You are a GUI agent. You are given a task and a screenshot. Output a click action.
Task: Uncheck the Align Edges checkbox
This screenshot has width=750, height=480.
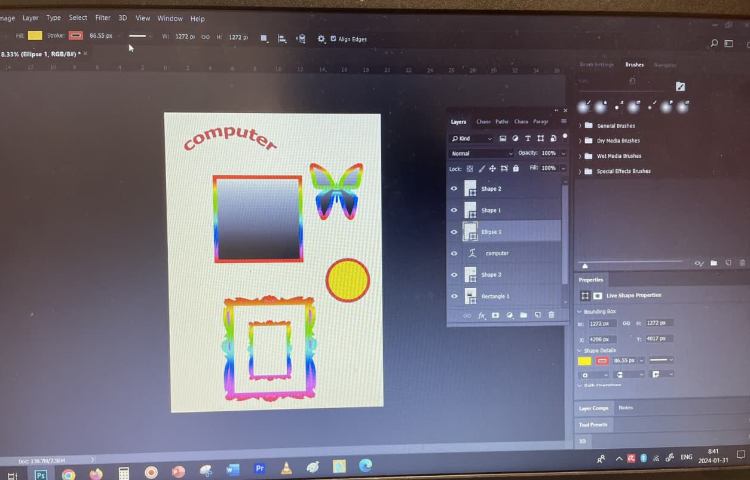334,38
